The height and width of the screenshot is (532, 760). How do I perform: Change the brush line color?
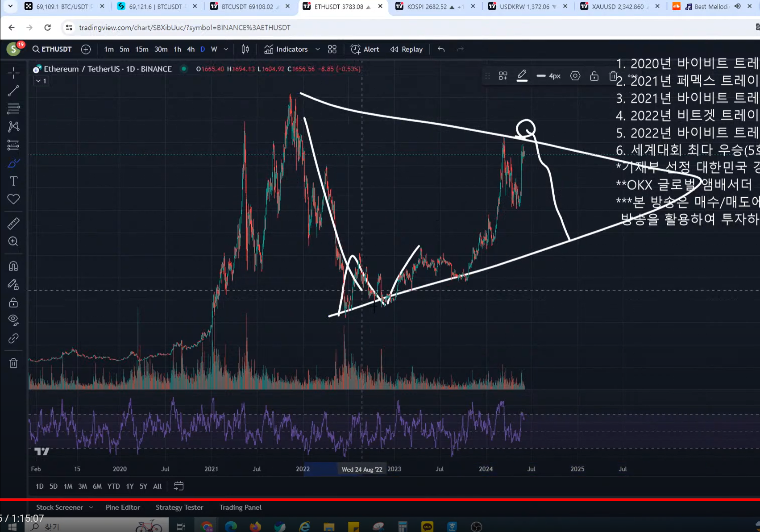click(x=522, y=76)
